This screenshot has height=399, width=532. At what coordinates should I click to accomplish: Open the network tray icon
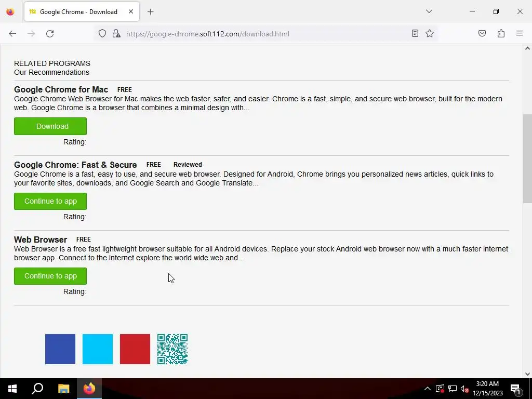(x=453, y=389)
